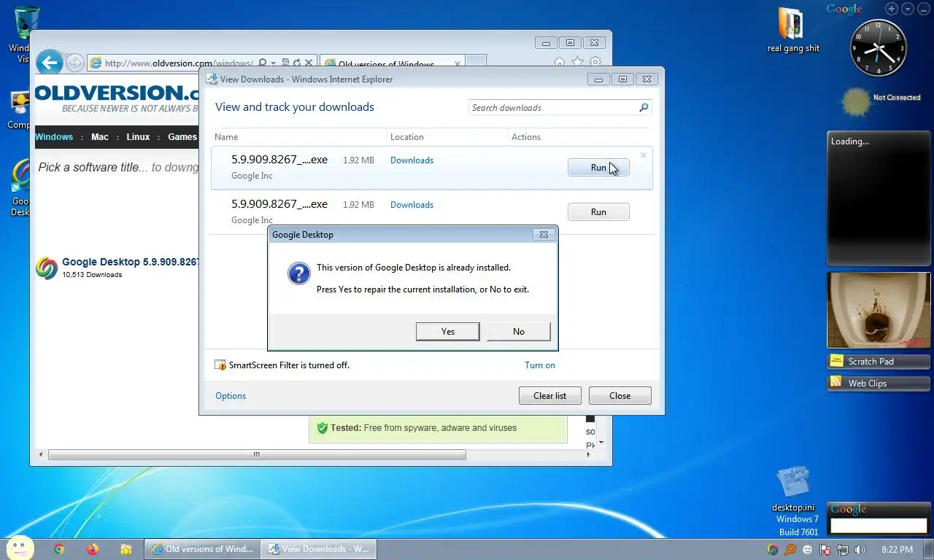Stop loading the page with X icon

309,63
